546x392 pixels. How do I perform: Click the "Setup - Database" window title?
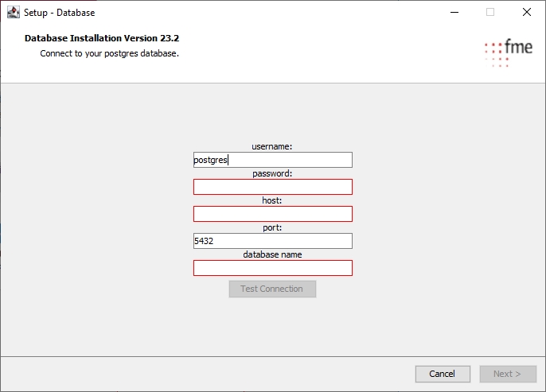60,13
